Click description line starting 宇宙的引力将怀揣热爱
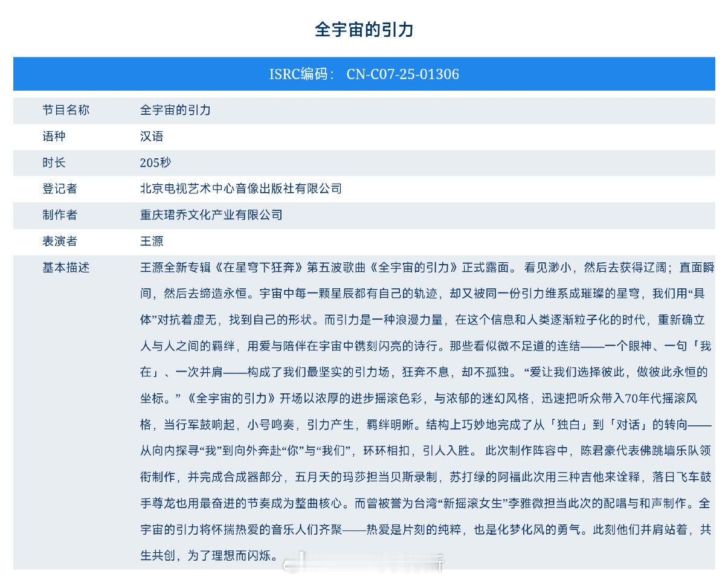 coord(426,529)
